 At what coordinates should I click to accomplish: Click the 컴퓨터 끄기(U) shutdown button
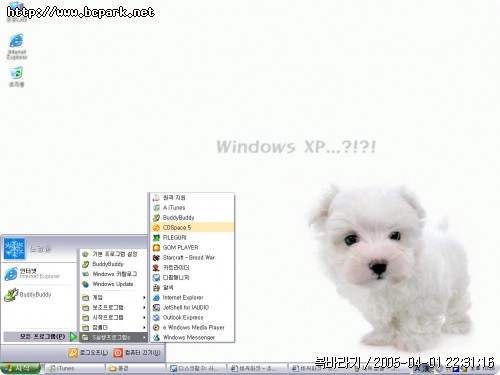[x=137, y=353]
